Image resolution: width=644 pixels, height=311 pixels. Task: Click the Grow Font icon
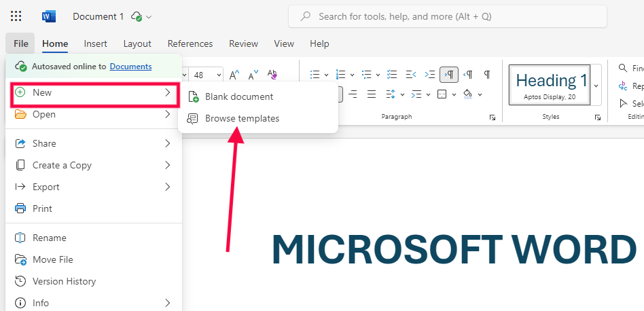click(234, 75)
